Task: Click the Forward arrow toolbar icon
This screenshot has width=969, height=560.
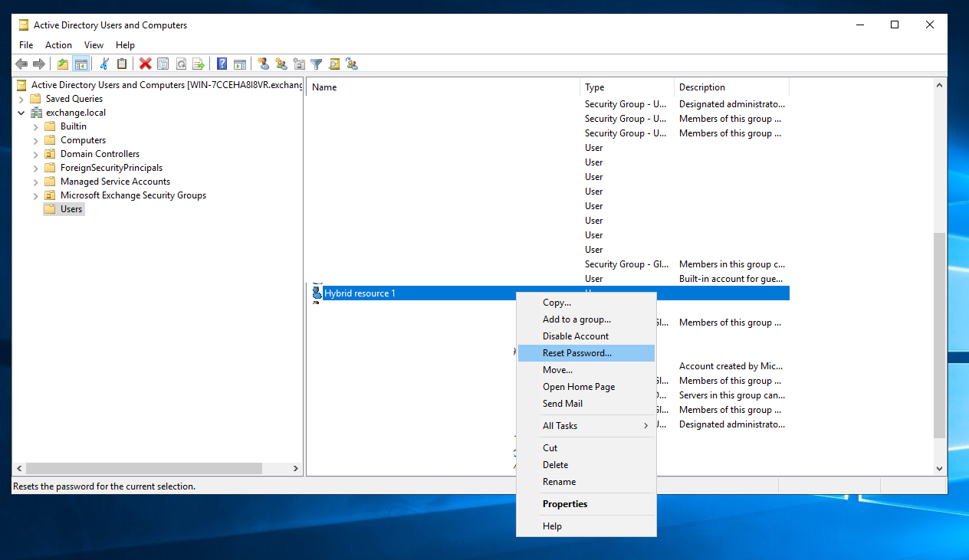Action: pyautogui.click(x=38, y=64)
